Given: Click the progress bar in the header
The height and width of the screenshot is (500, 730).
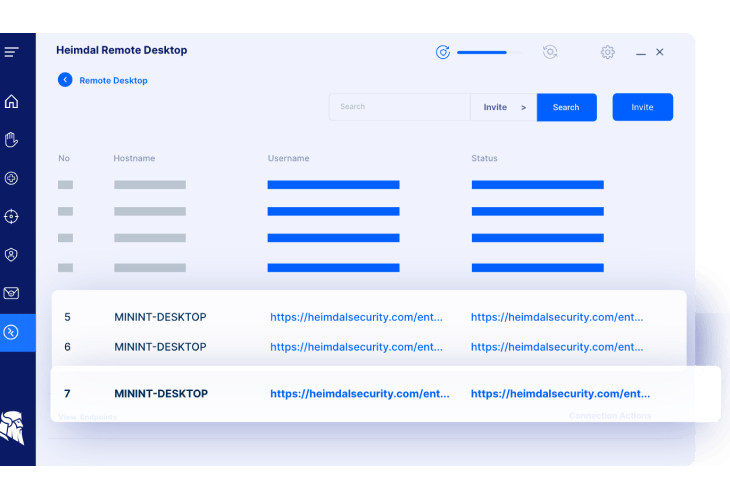Looking at the screenshot, I should 490,53.
